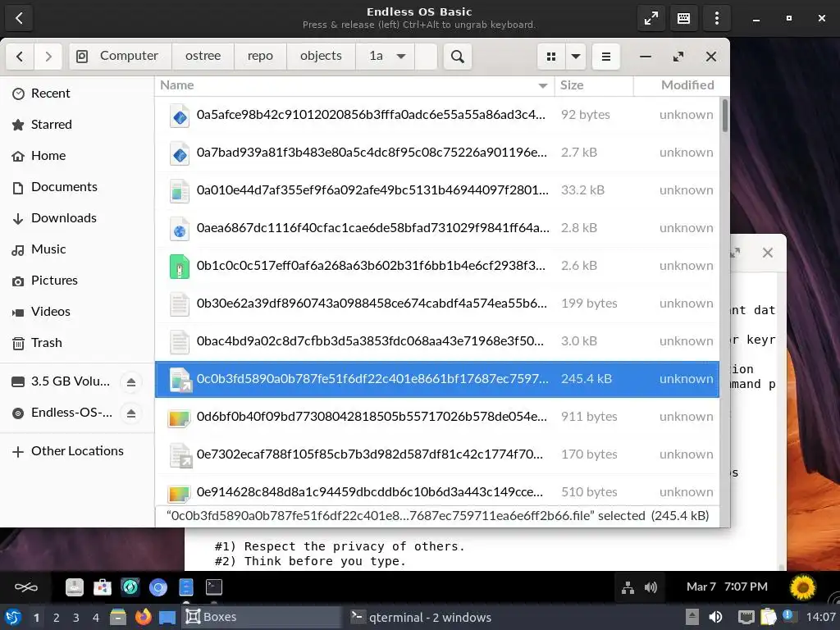
Task: Open the Endless volume control icon
Action: (x=651, y=587)
